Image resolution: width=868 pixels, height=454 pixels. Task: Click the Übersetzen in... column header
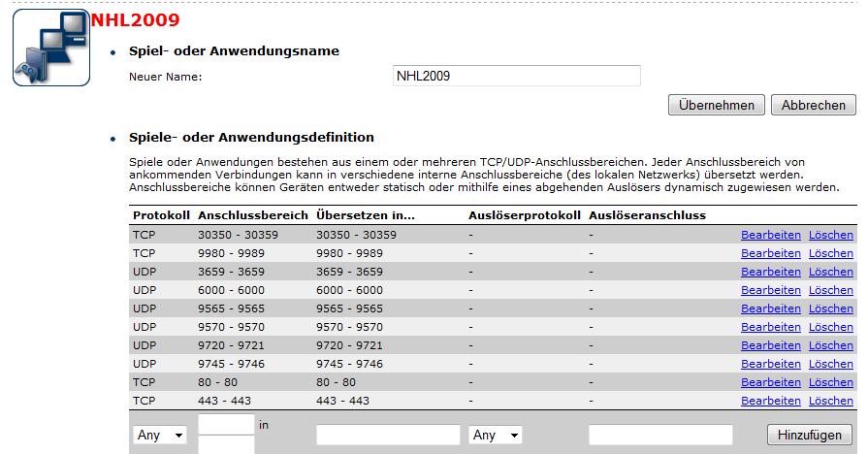[x=366, y=215]
